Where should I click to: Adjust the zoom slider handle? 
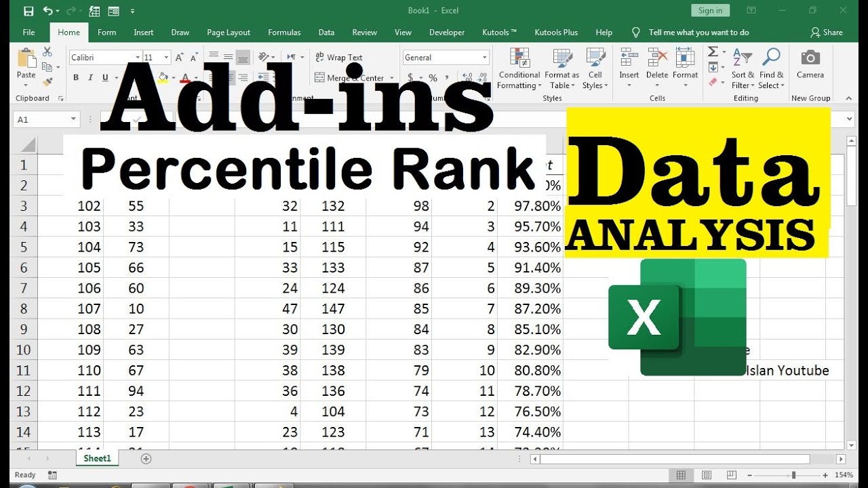(793, 475)
